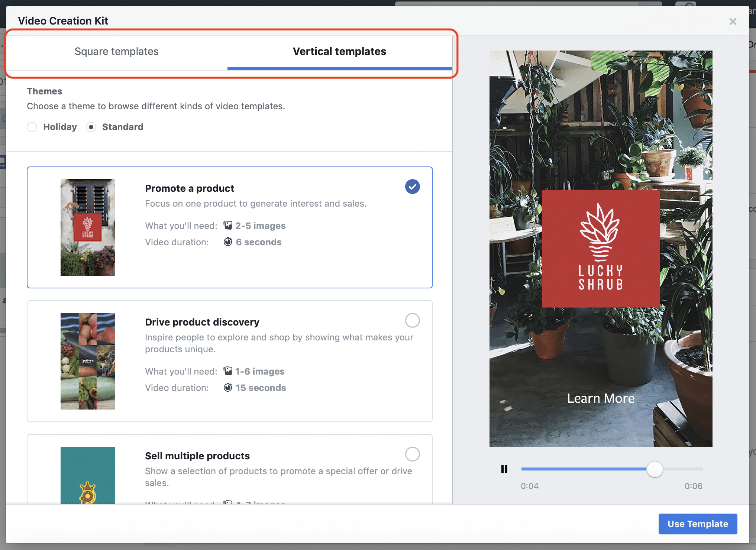Pause the video preview
Image resolution: width=756 pixels, height=550 pixels.
pos(504,469)
